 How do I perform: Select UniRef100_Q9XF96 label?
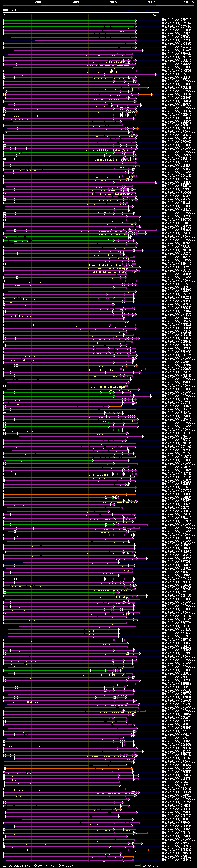pyautogui.click(x=176, y=43)
